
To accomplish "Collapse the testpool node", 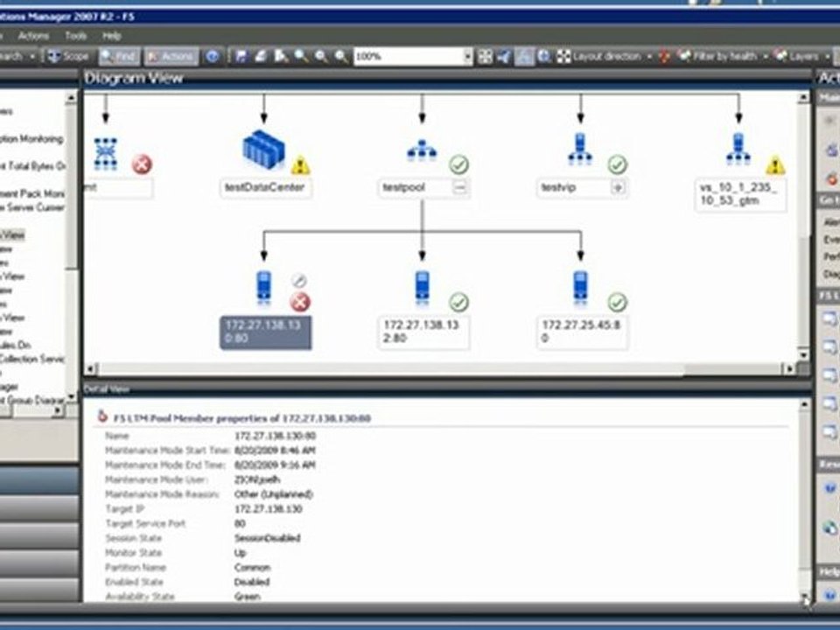I will click(x=459, y=187).
